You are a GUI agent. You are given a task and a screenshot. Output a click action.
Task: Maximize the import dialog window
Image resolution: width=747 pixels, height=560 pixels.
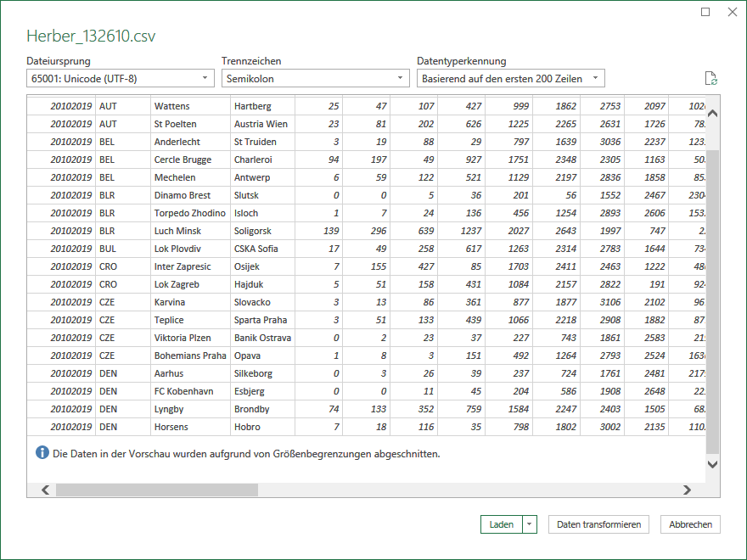coord(705,12)
